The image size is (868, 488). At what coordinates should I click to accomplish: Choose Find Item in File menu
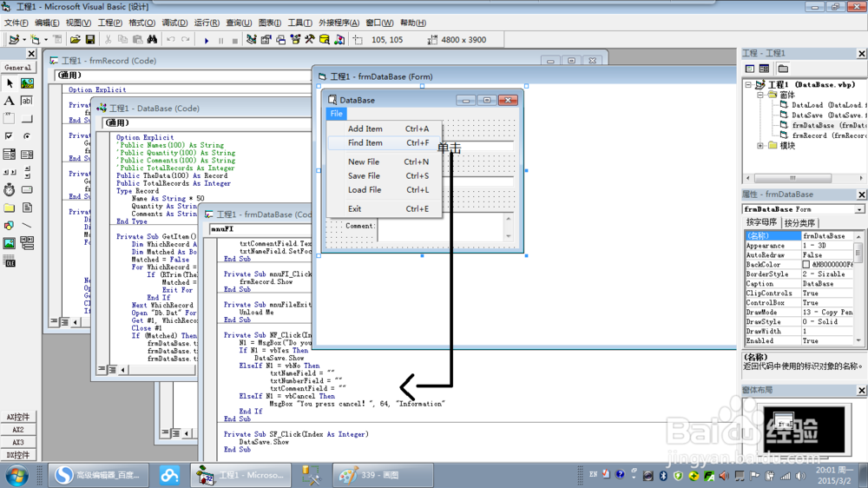click(x=385, y=143)
